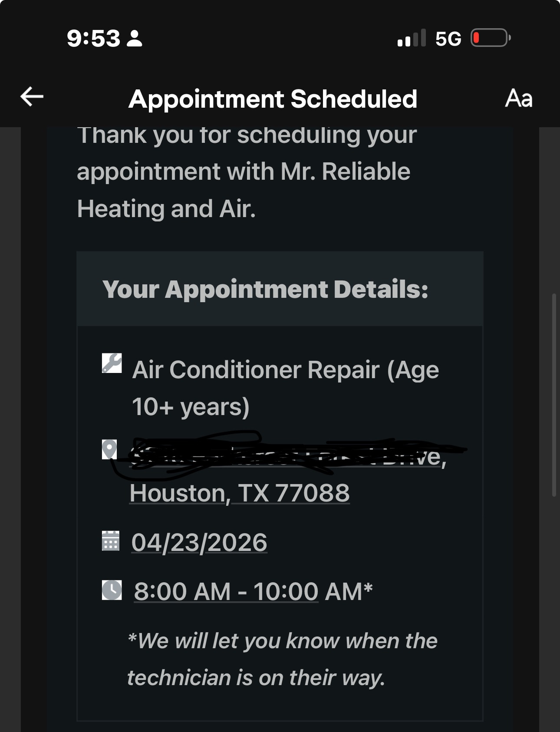Screen dimensions: 560x732
Task: Tap the Your Appointment Details heading
Action: pos(265,289)
